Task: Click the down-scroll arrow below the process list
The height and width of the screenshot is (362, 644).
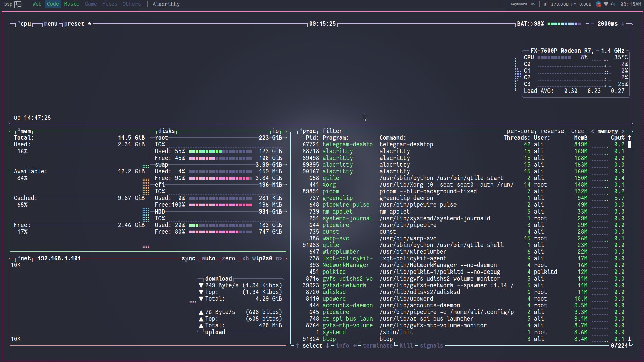Action: pyautogui.click(x=328, y=346)
